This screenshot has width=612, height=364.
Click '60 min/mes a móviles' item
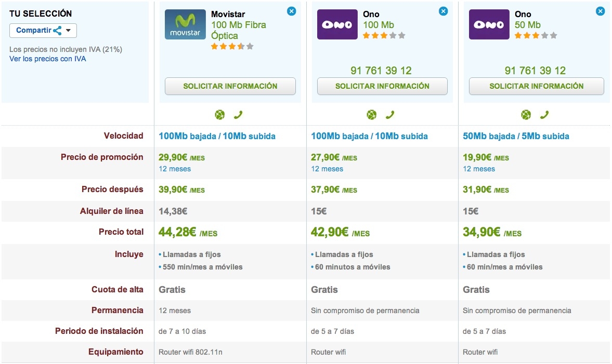505,267
